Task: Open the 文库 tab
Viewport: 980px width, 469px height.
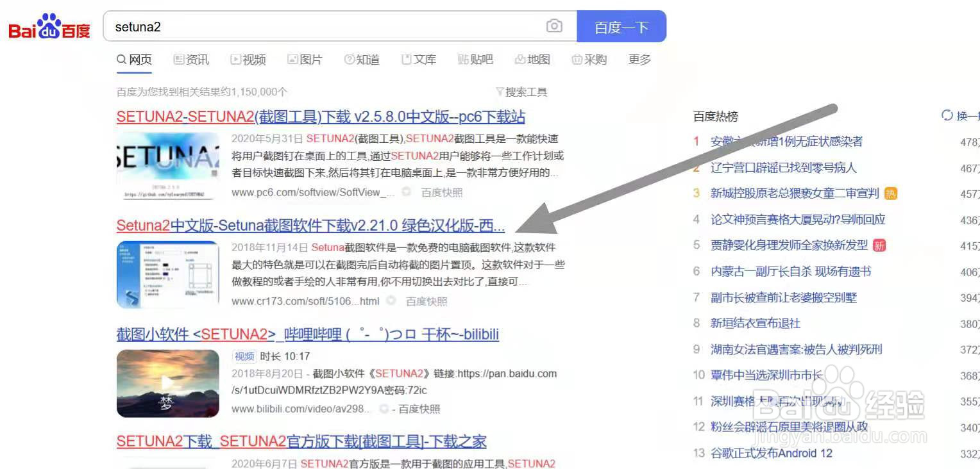Action: click(x=419, y=60)
